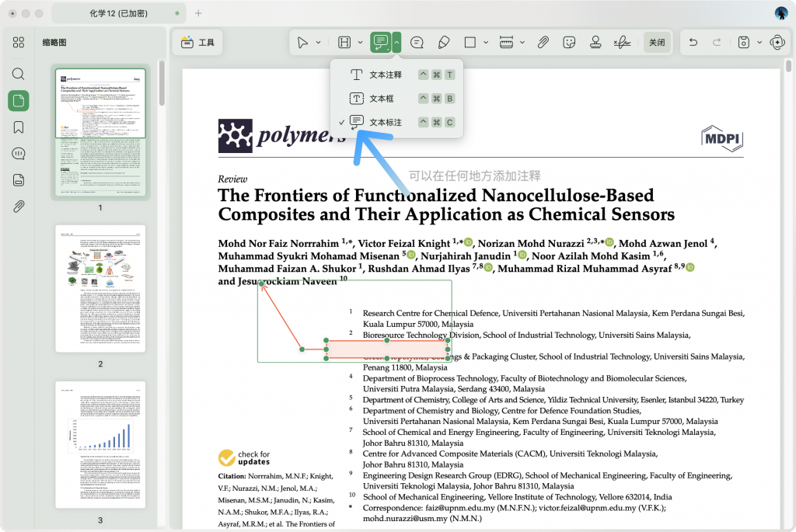Select the stamp tool
796x532 pixels.
tap(595, 43)
